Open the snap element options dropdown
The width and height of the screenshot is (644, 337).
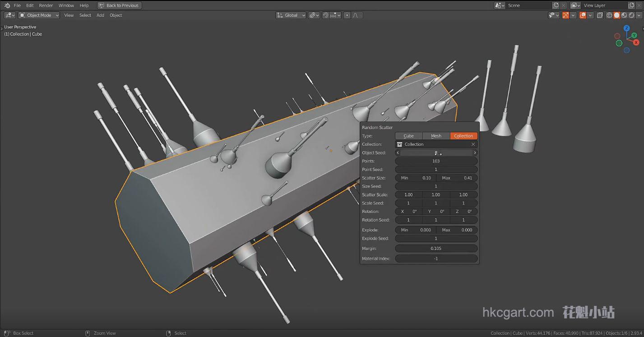pyautogui.click(x=336, y=15)
